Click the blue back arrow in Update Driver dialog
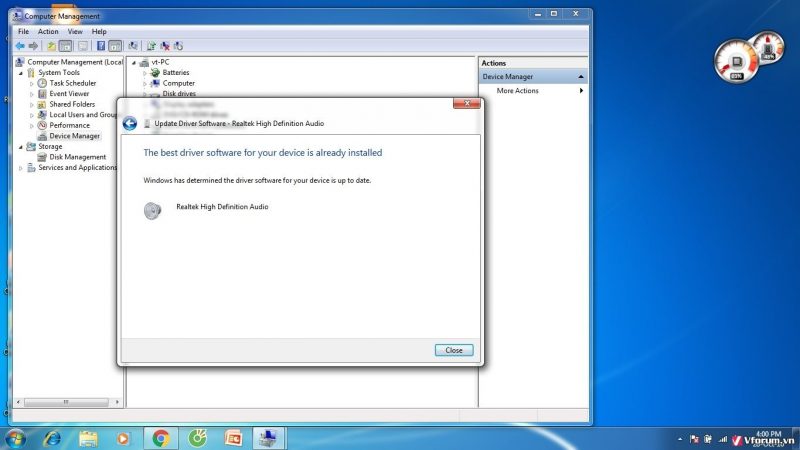This screenshot has width=800, height=450. click(130, 123)
